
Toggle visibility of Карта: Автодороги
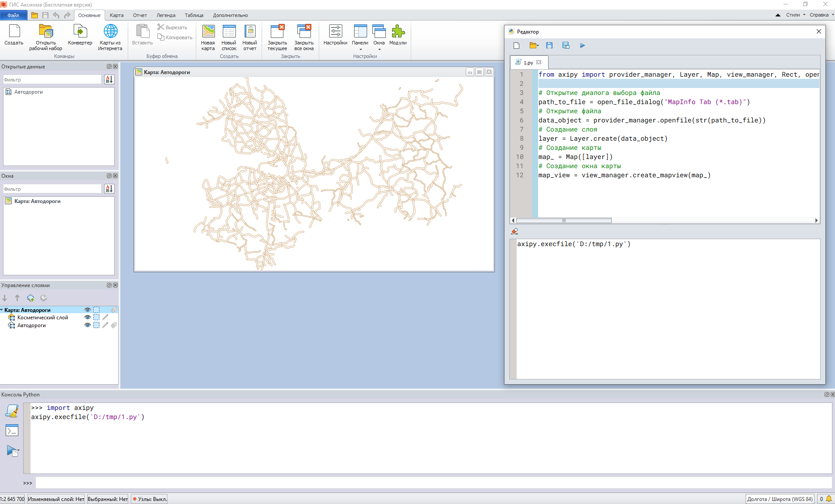[88, 310]
